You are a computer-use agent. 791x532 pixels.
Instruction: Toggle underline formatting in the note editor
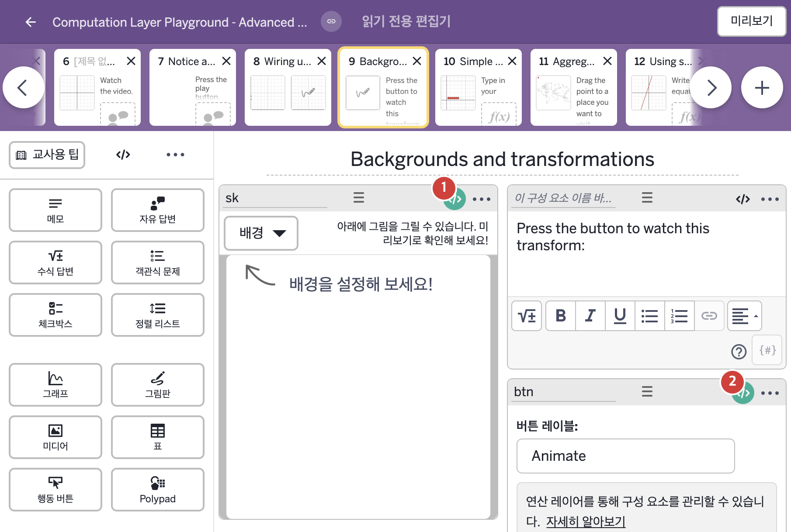pos(620,316)
